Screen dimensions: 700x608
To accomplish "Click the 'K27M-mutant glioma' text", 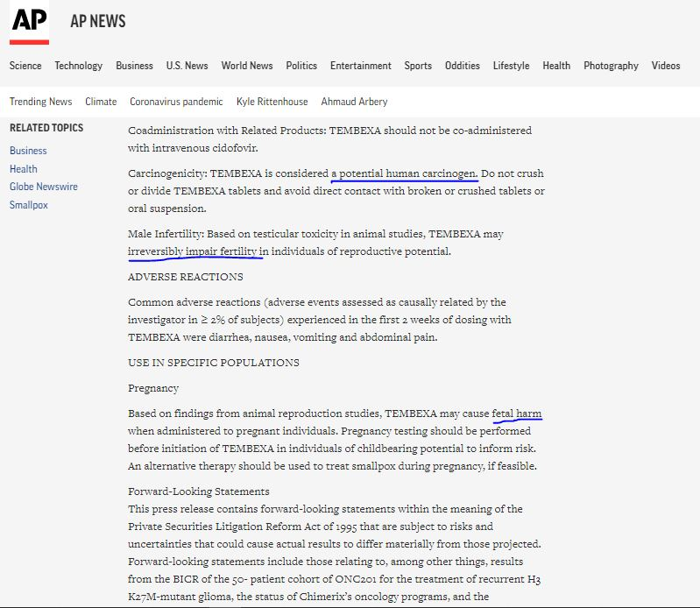I will coord(180,597).
